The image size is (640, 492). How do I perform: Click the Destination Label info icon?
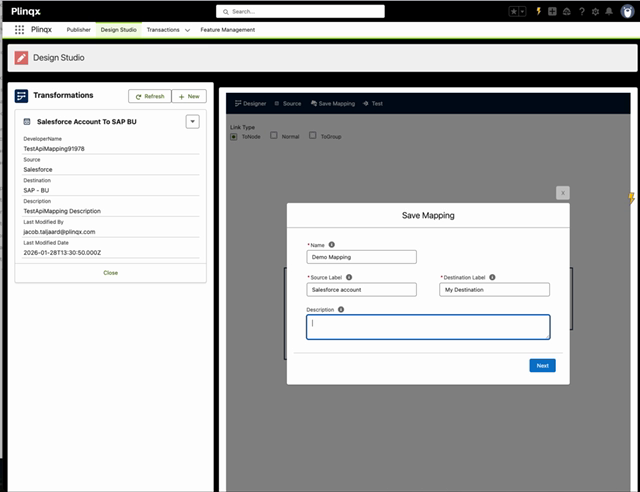pos(492,277)
